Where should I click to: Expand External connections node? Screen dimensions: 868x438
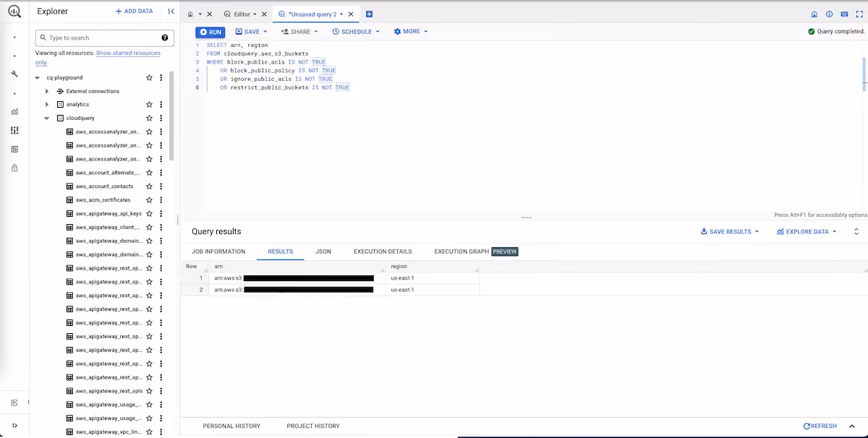[x=47, y=91]
